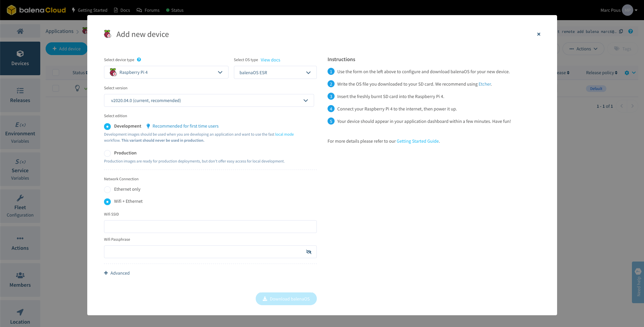
Task: Choose Ethernet only network connection
Action: coord(107,189)
